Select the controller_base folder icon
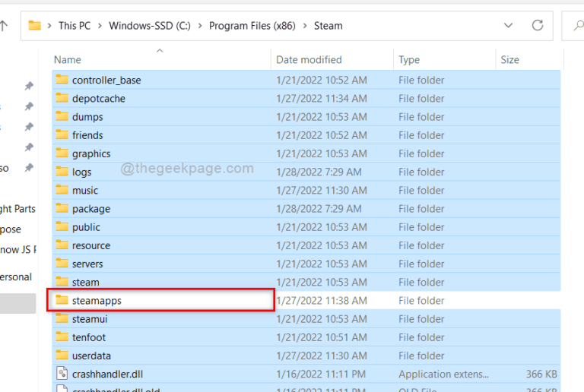 (62, 79)
